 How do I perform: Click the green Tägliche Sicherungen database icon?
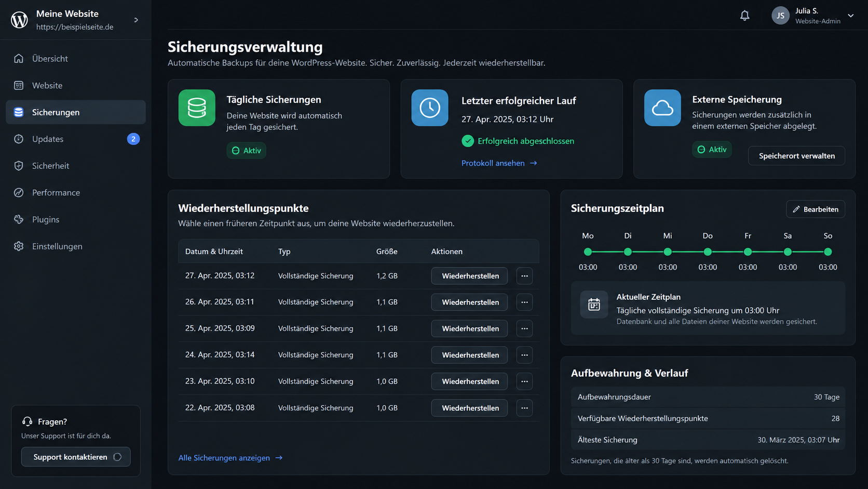pyautogui.click(x=197, y=108)
